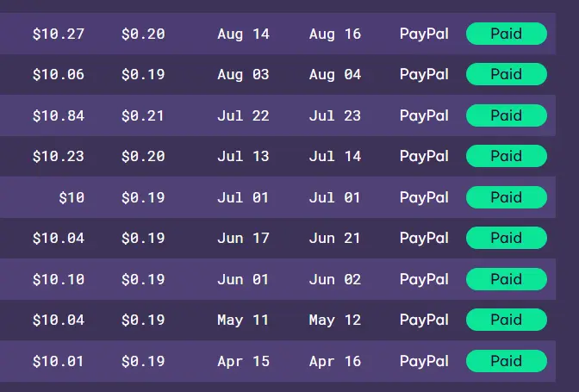Click the $10.10 amount value
Viewport: 579px width, 392px height.
pyautogui.click(x=59, y=279)
